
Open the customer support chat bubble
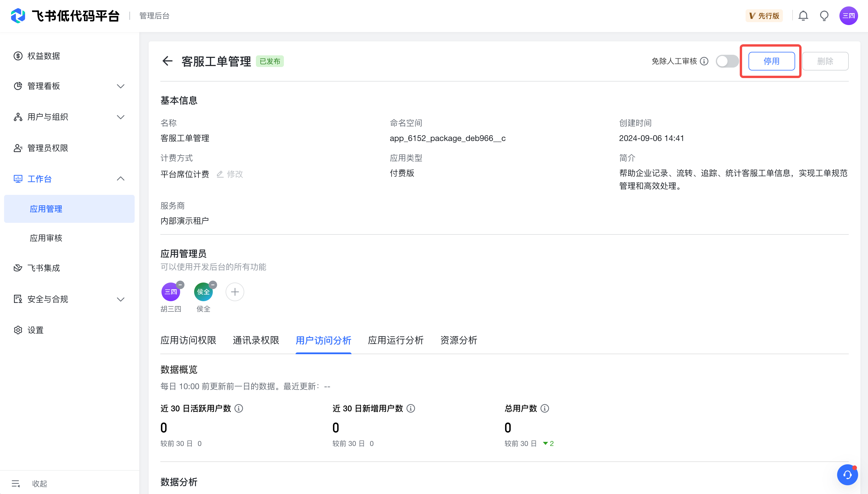(847, 475)
